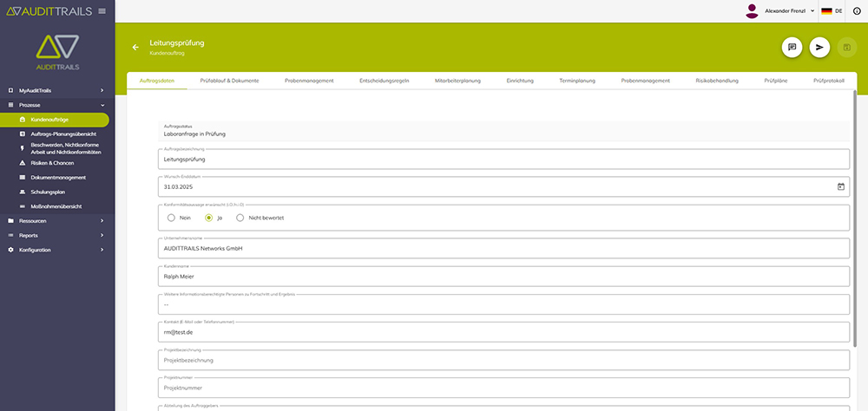Click the send paper-plane icon button
Screen dimensions: 868x411
pyautogui.click(x=819, y=48)
